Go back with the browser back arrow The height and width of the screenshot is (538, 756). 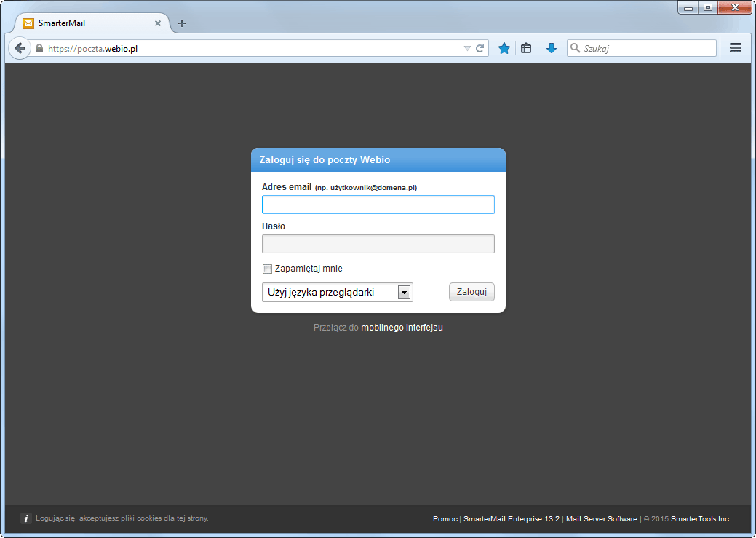(x=20, y=48)
